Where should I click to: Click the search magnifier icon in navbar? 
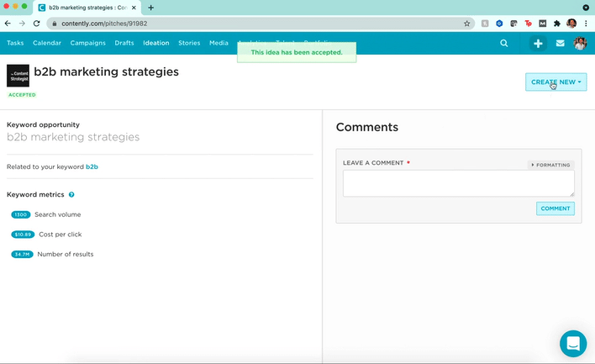point(504,43)
